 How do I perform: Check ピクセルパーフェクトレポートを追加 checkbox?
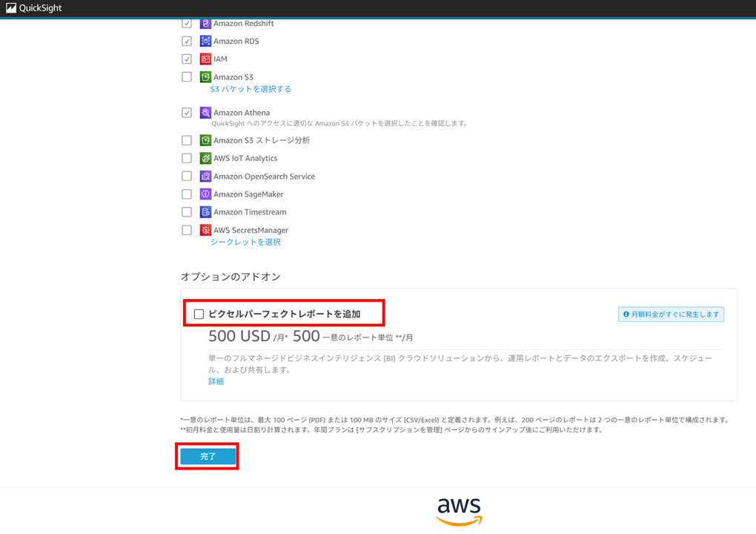tap(199, 314)
